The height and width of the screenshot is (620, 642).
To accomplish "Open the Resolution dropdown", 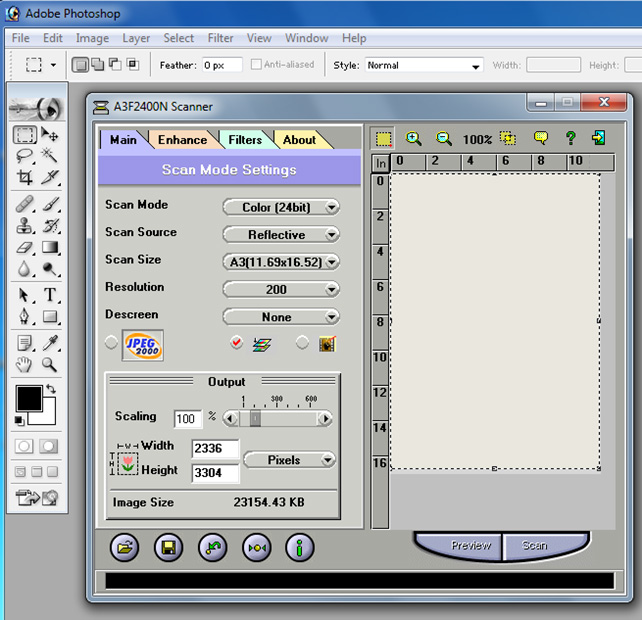I will (281, 290).
